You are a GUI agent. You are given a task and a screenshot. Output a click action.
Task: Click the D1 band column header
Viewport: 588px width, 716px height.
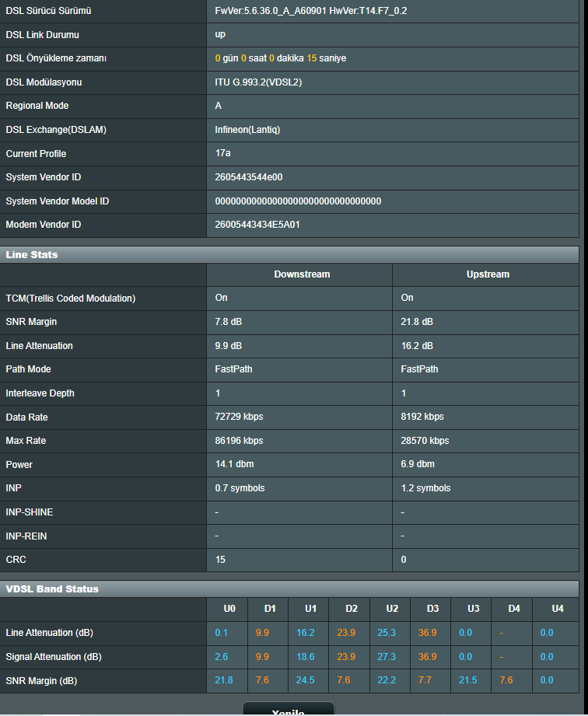click(270, 609)
